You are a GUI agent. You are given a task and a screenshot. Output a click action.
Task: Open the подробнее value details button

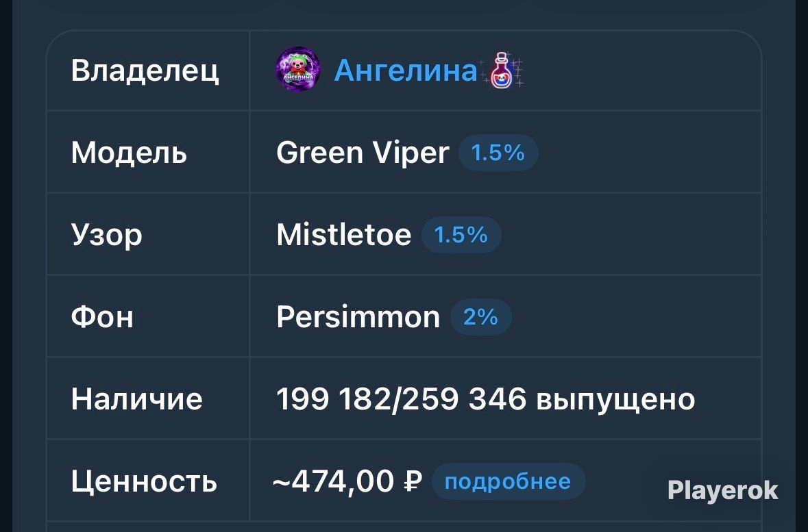(508, 481)
